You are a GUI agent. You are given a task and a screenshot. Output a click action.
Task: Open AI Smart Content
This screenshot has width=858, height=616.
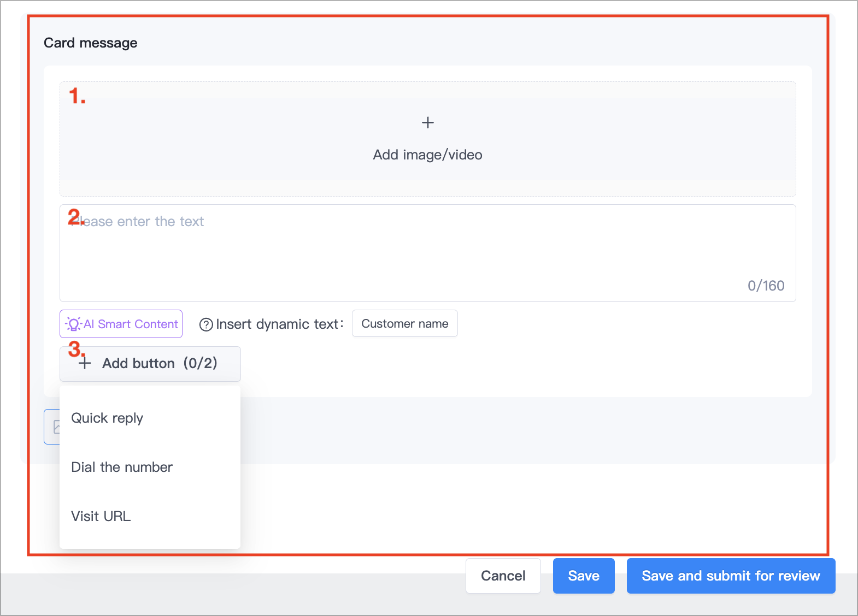pyautogui.click(x=121, y=324)
